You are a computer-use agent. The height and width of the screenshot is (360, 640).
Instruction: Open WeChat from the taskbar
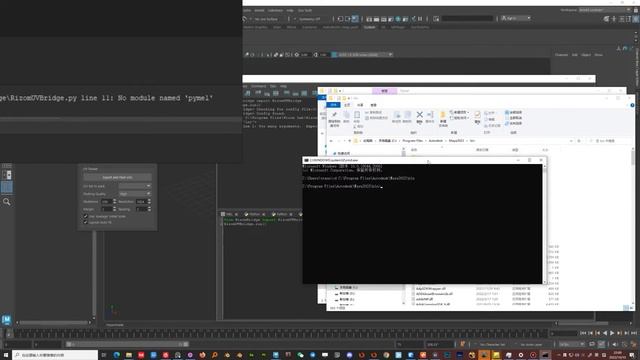click(x=300, y=355)
